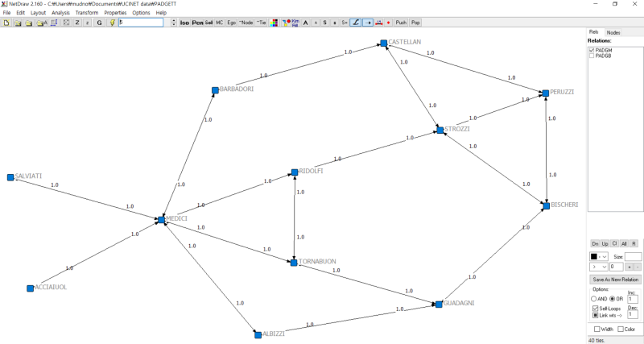Click the ~Tie toolbar button
Viewport: 644px width, 344px height.
click(x=261, y=23)
